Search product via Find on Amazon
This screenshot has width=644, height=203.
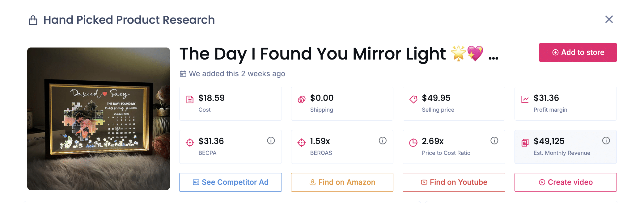342,182
